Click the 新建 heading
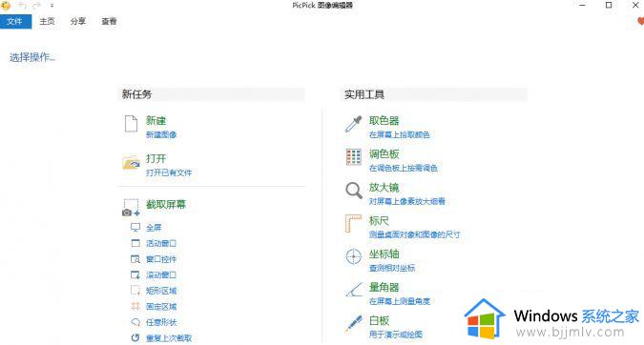Screen dimensions: 644x345 click(x=156, y=121)
